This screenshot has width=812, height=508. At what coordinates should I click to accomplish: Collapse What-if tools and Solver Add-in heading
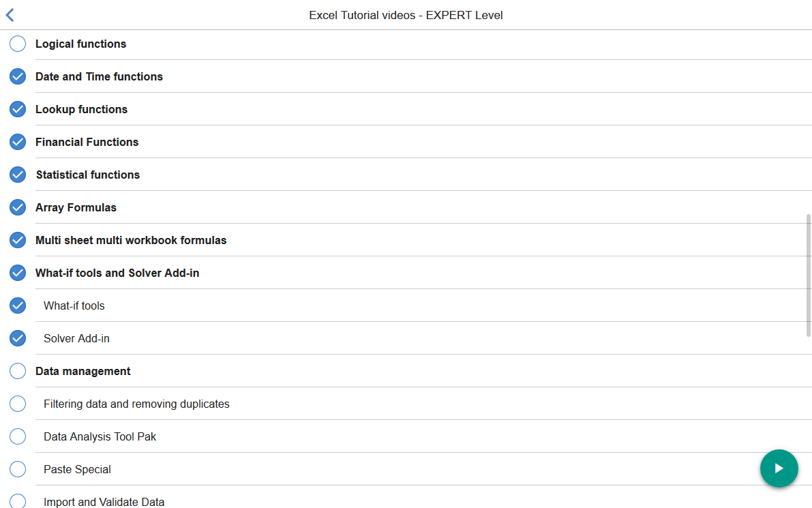click(117, 273)
